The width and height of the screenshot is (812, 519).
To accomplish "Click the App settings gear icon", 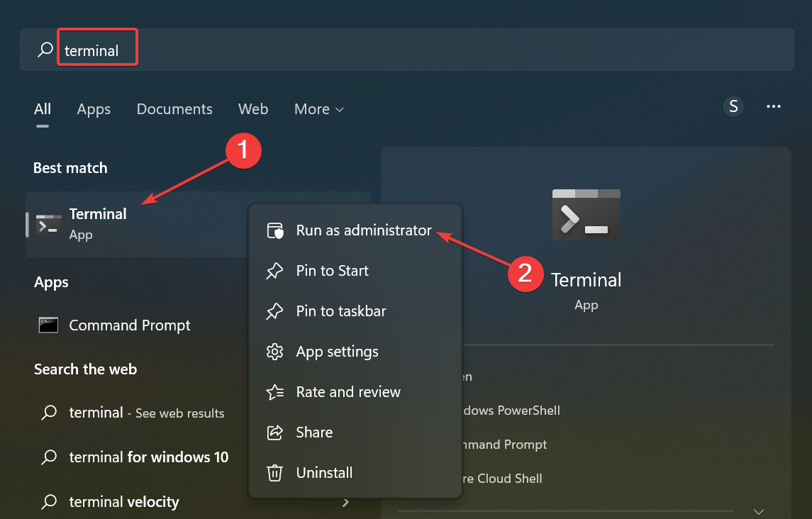I will pos(274,352).
